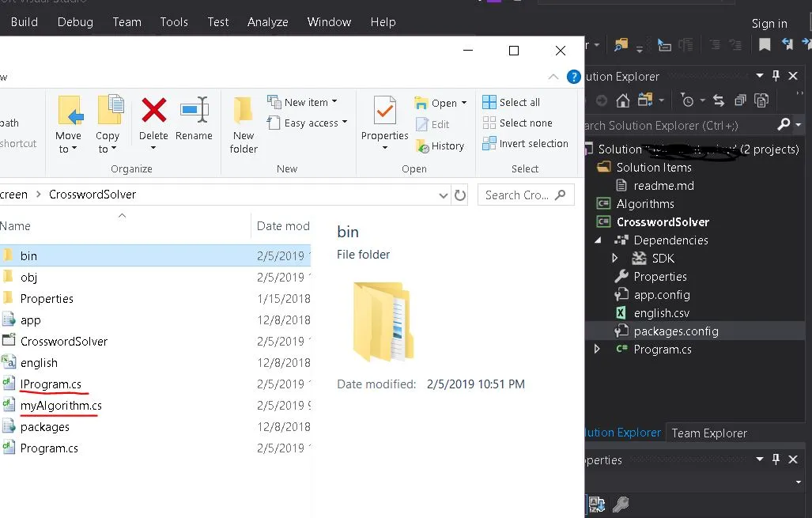812x518 pixels.
Task: Click the Copy to icon in ribbon
Action: pos(110,110)
